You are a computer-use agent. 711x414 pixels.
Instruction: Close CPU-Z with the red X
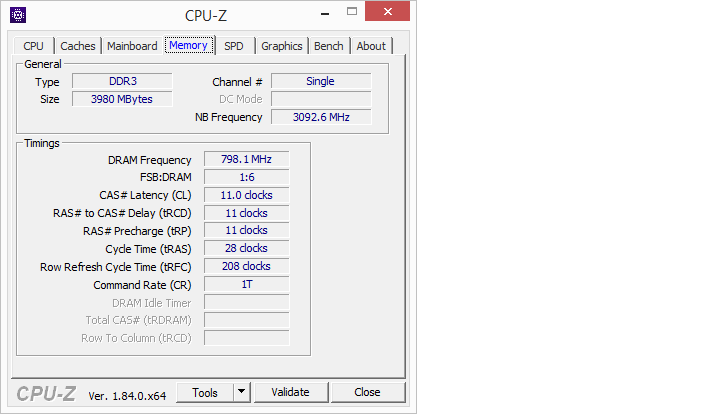click(x=388, y=11)
